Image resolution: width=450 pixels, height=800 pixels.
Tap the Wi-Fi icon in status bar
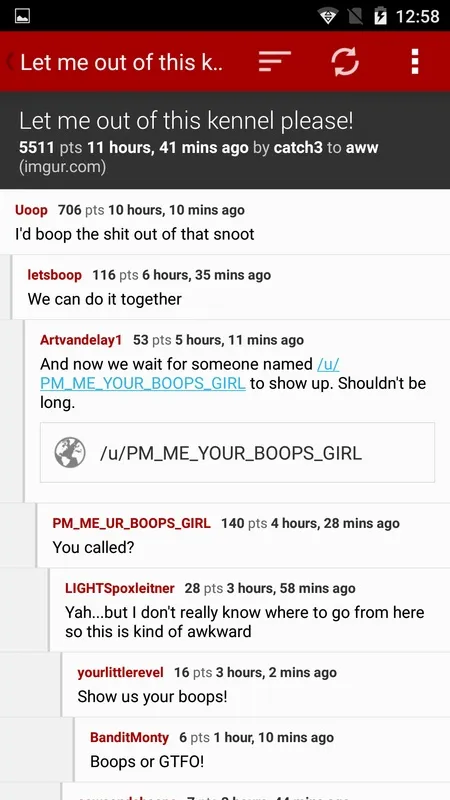tap(328, 16)
